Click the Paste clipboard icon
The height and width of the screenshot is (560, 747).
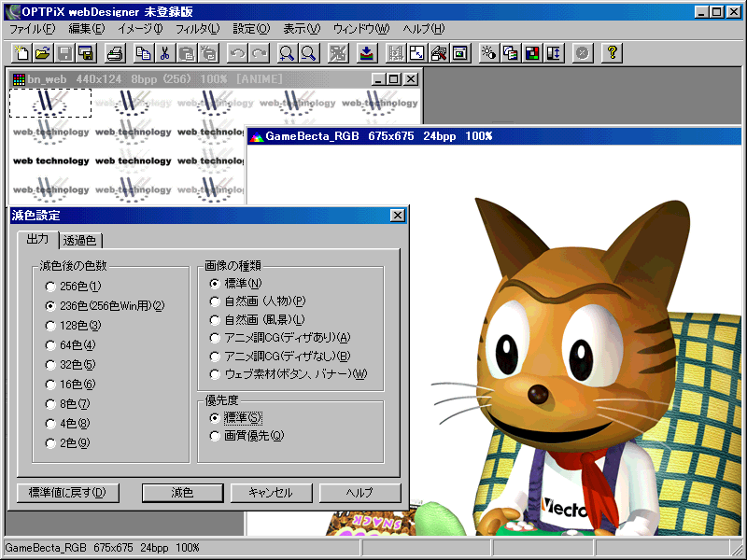pos(187,53)
